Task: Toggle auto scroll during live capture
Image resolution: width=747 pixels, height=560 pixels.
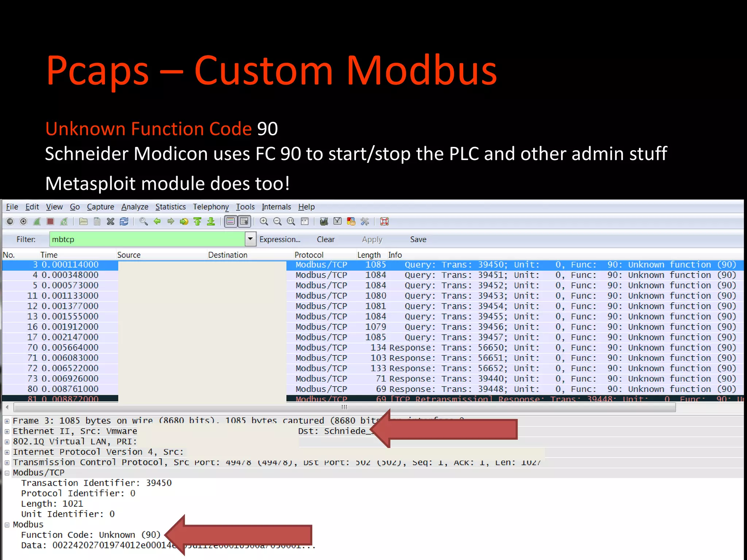Action: pyautogui.click(x=244, y=221)
